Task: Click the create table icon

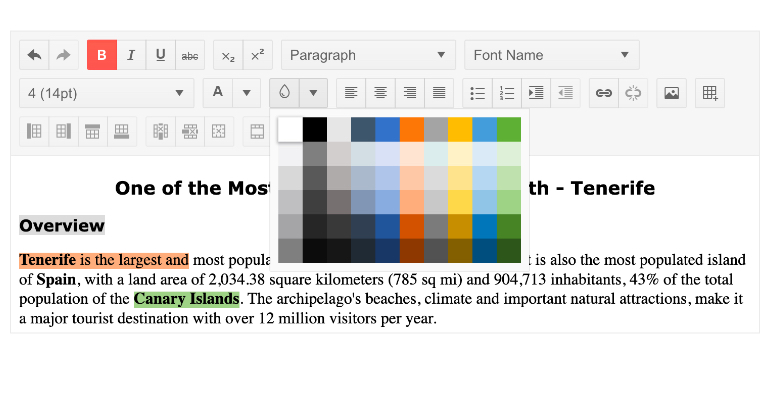Action: click(710, 93)
